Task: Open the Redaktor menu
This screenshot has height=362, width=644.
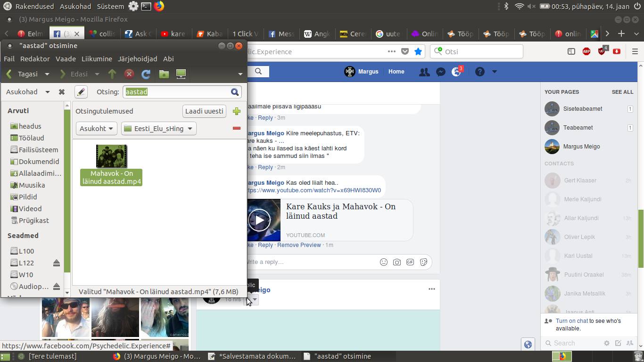Action: tap(35, 59)
